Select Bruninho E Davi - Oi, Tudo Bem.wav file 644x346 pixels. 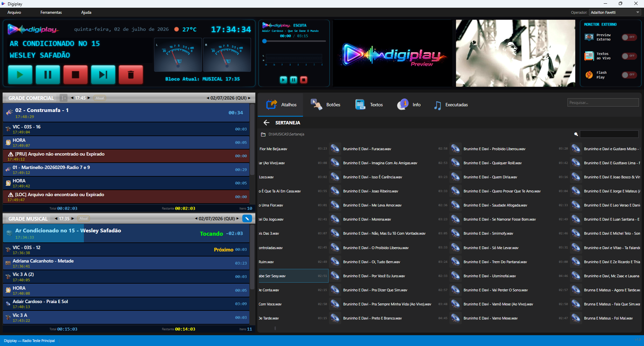tap(389, 262)
